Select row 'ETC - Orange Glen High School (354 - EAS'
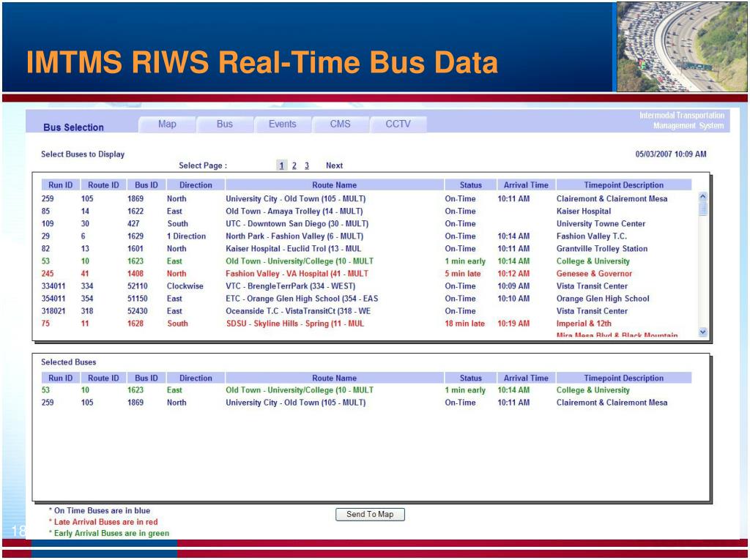The width and height of the screenshot is (750, 560). pyautogui.click(x=366, y=299)
